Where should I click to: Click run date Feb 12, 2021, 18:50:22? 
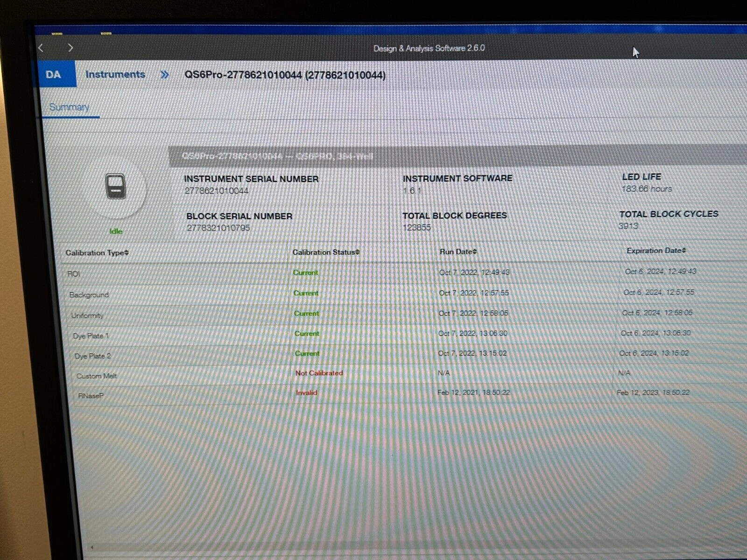tap(473, 392)
